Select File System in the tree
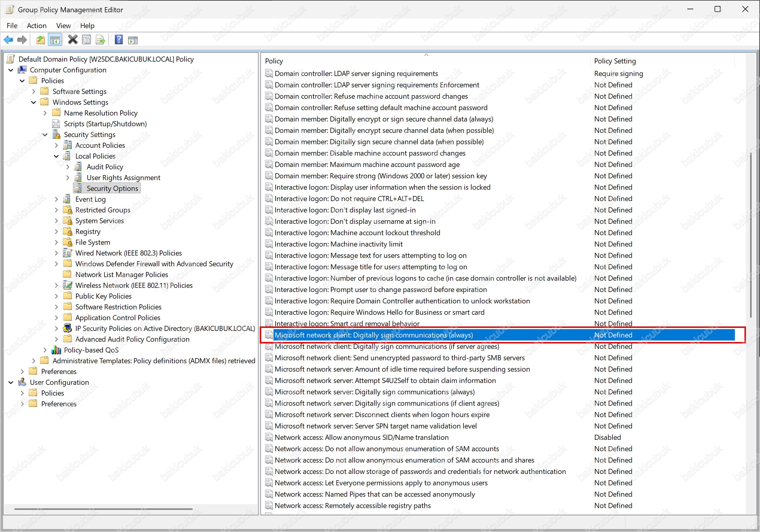760x532 pixels. click(x=93, y=242)
